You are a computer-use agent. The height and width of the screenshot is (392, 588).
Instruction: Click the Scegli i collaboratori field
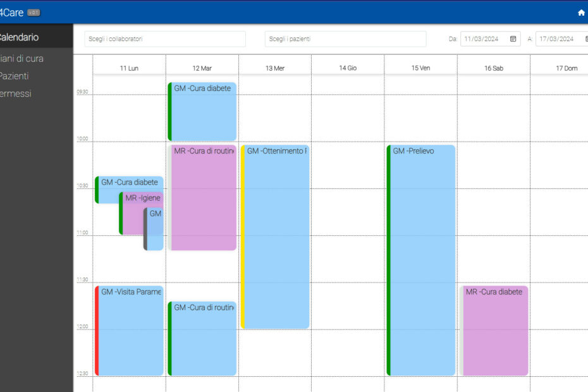point(165,39)
